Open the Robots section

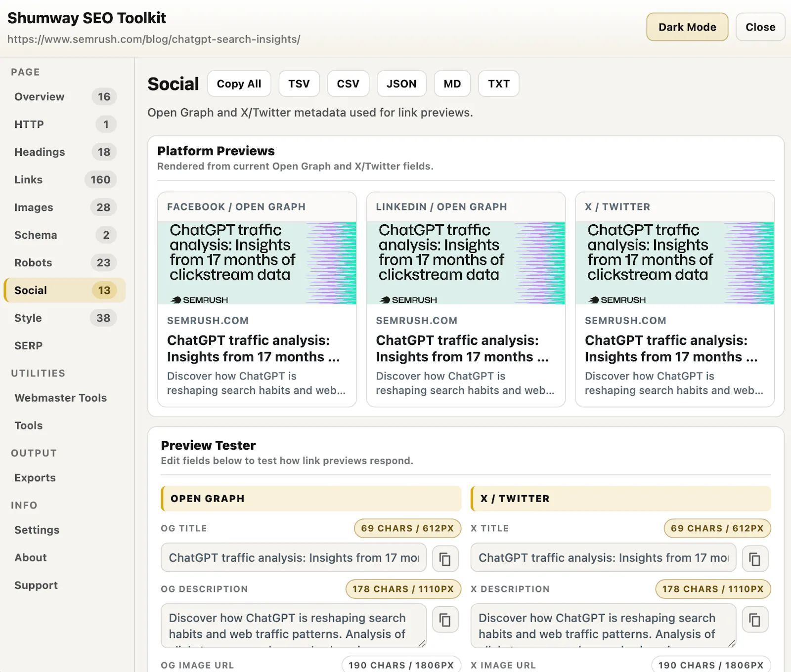(64, 263)
